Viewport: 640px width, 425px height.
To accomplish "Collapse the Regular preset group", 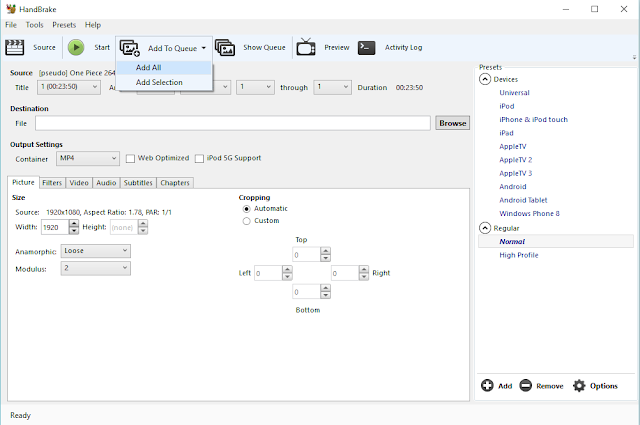I will click(484, 228).
